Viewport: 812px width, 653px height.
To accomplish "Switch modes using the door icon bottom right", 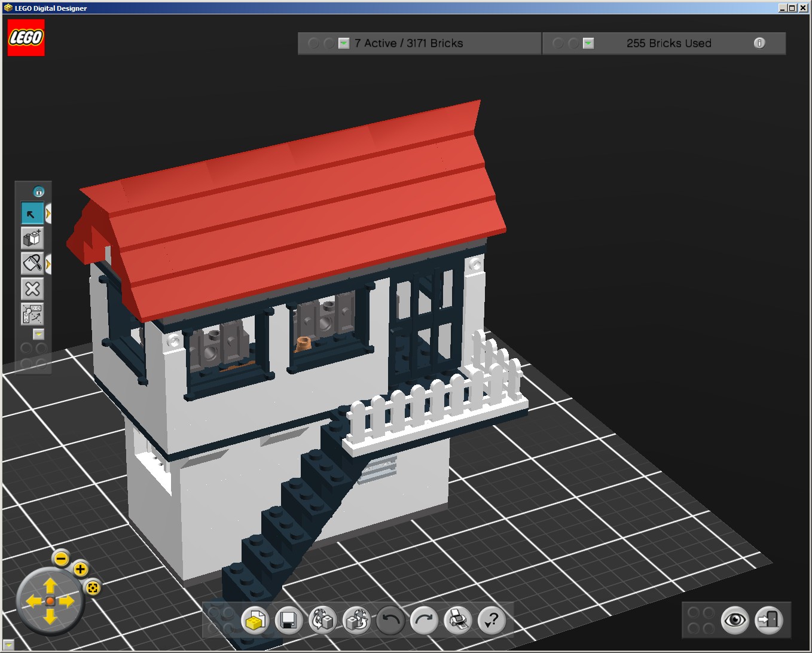I will 768,621.
